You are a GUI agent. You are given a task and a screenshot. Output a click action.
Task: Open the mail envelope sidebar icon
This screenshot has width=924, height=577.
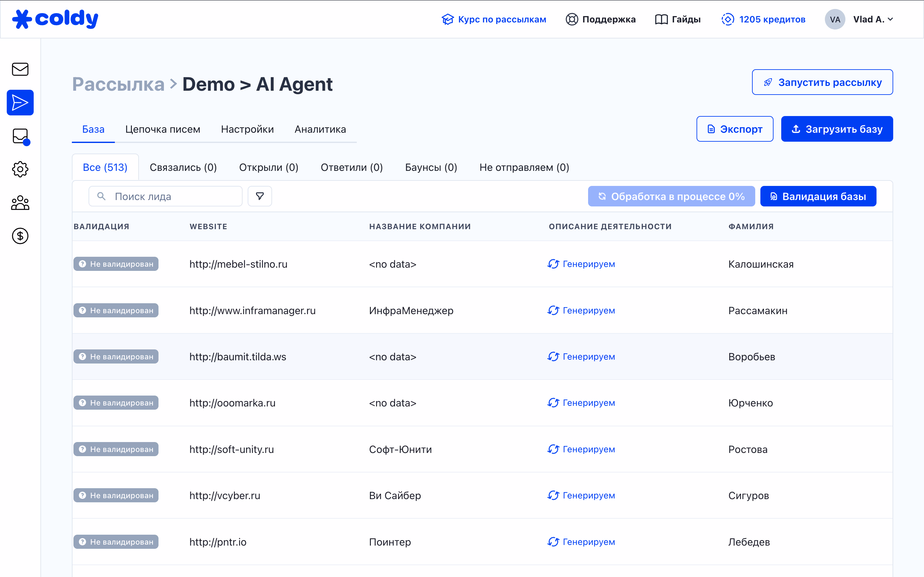tap(20, 70)
